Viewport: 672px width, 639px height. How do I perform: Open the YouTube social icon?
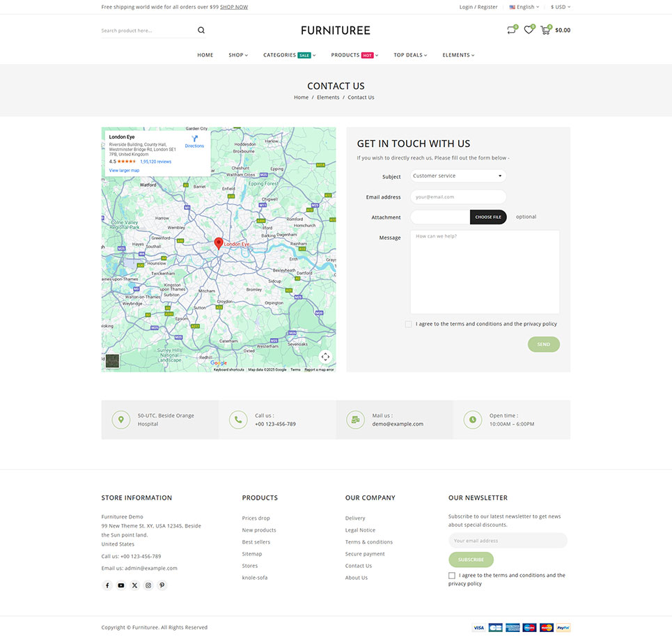[x=121, y=585]
